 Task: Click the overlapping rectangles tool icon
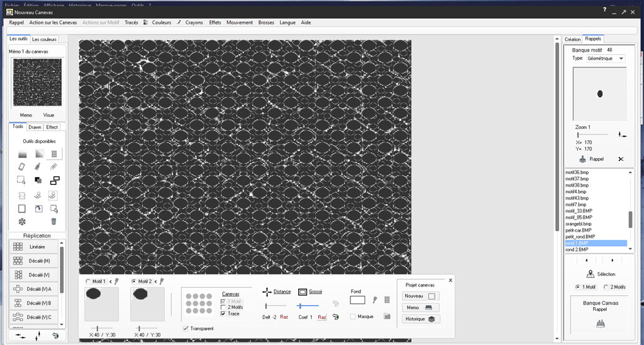pyautogui.click(x=54, y=181)
